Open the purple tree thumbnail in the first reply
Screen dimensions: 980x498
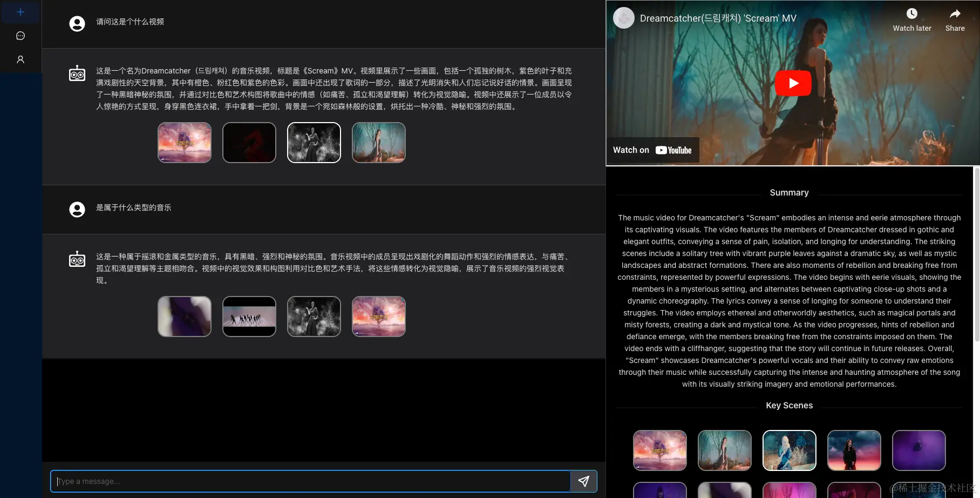click(185, 143)
